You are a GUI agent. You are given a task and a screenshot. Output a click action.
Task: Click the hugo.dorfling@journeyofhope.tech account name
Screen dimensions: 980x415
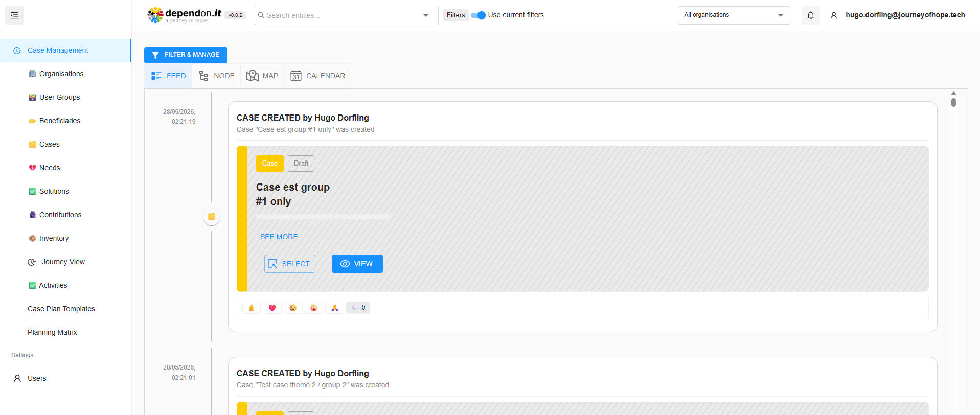pyautogui.click(x=905, y=15)
